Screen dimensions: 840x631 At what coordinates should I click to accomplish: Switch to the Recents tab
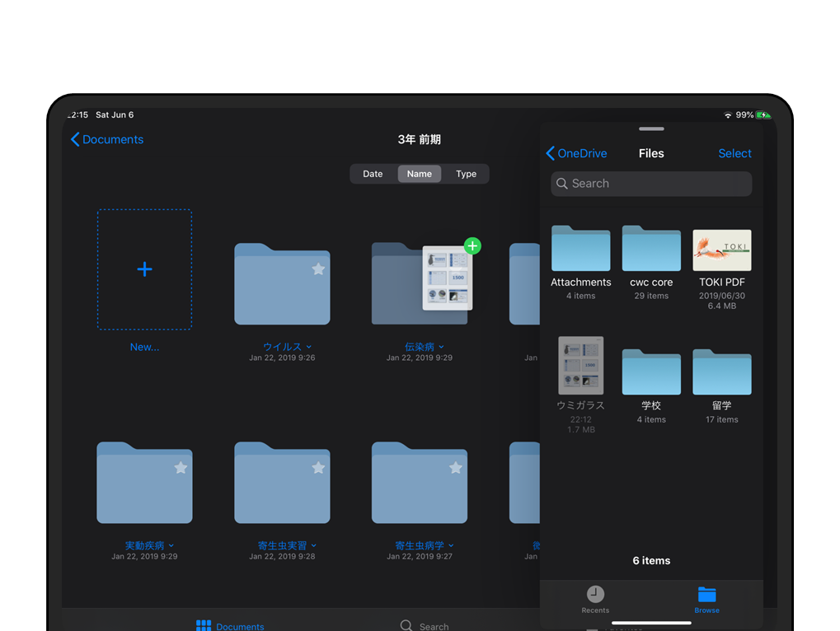595,599
